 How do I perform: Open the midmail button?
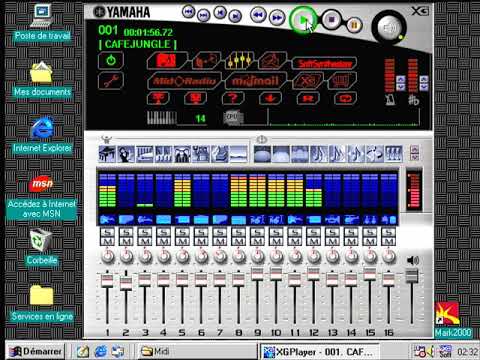click(x=256, y=81)
